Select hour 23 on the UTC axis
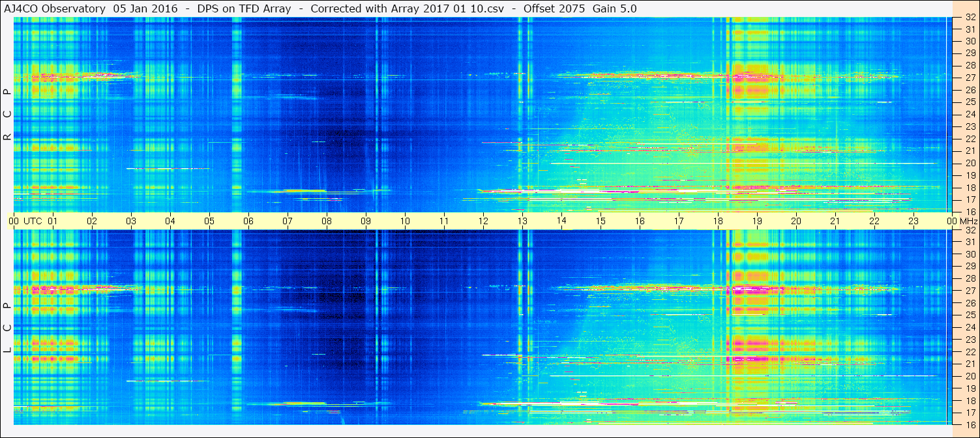This screenshot has height=438, width=980. coord(913,221)
